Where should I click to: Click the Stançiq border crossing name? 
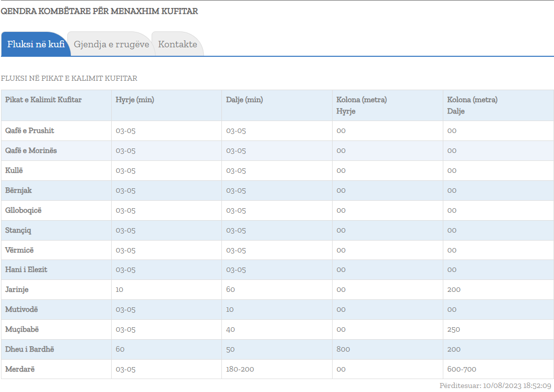(x=18, y=230)
